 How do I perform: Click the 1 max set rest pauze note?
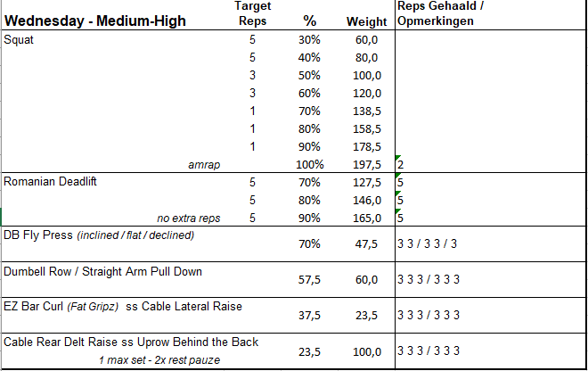161,359
